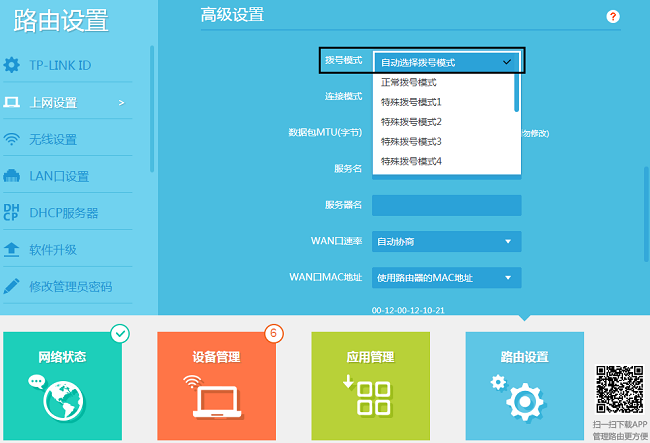
Task: Click the 上网设置 computer icon
Action: coord(12,102)
